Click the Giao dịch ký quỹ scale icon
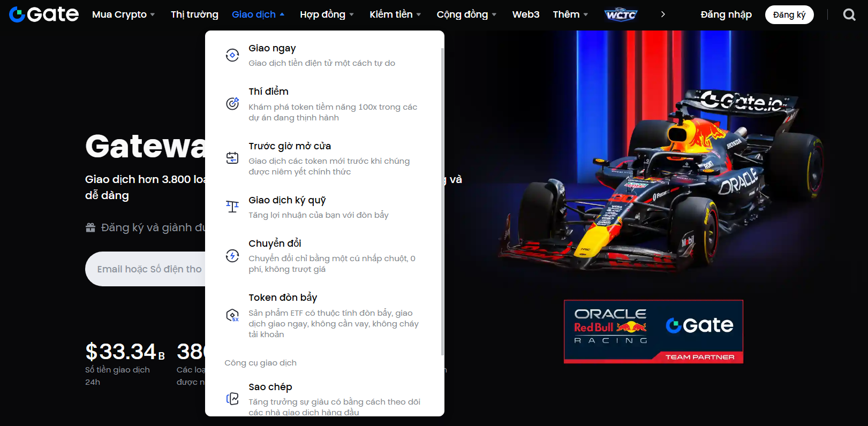Screen dimensions: 868x426 (x=232, y=207)
